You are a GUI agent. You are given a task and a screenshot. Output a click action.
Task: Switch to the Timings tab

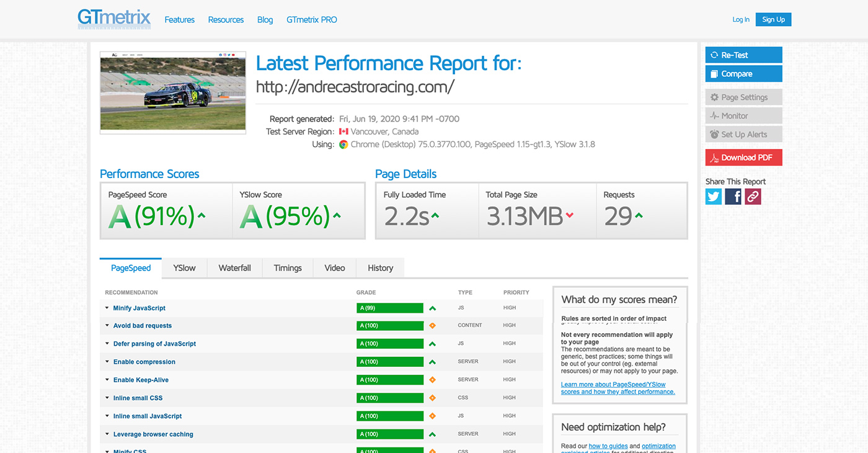click(x=288, y=268)
